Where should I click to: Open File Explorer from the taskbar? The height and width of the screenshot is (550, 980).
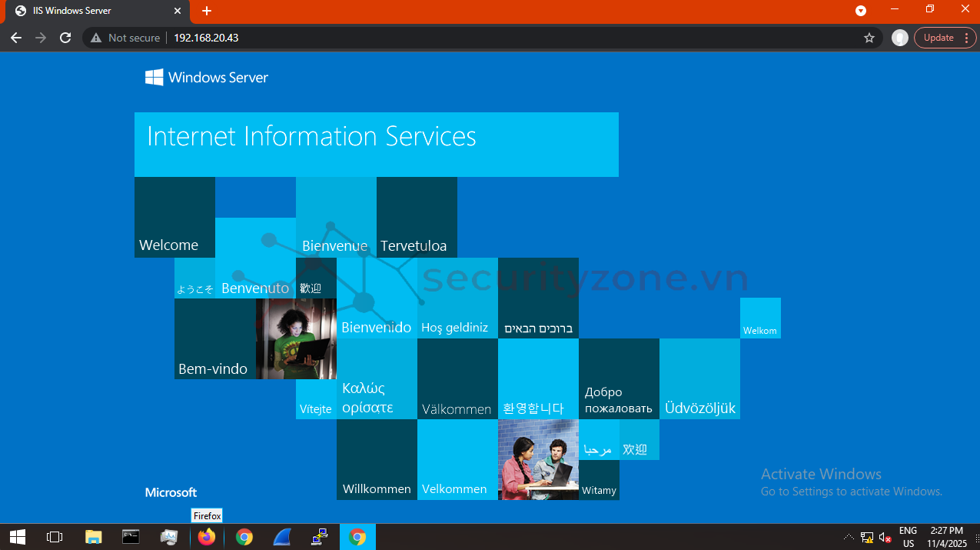coord(93,536)
